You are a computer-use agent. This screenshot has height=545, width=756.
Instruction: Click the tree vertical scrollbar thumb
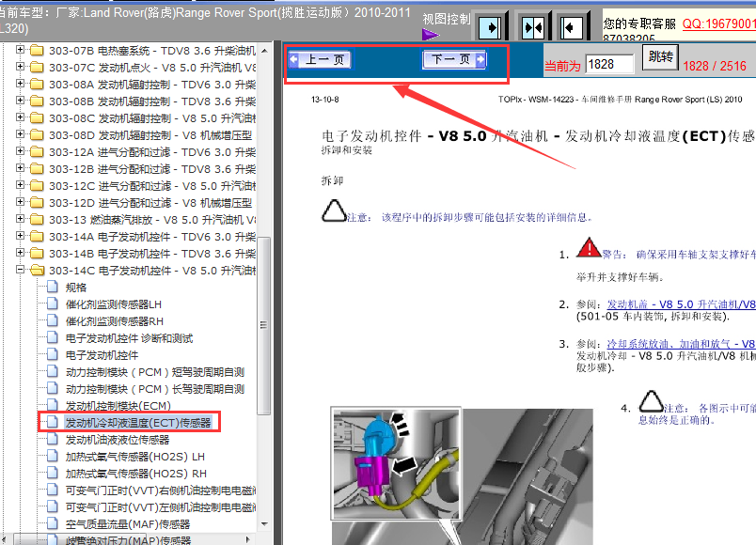coord(263,326)
